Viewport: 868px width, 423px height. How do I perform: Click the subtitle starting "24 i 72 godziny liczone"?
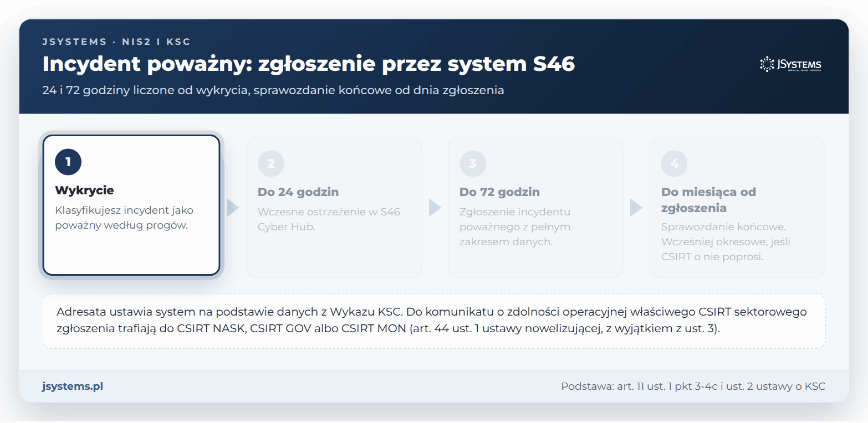coord(273,90)
